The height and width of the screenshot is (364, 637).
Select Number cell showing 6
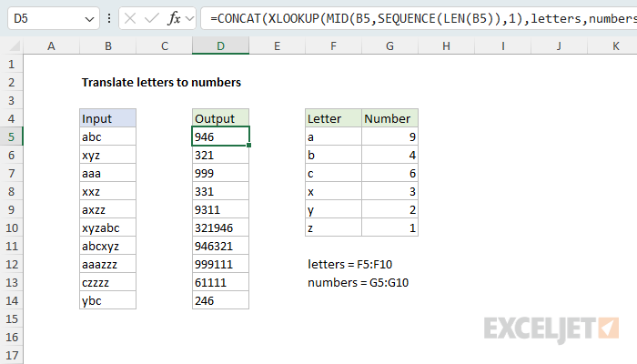click(x=390, y=173)
